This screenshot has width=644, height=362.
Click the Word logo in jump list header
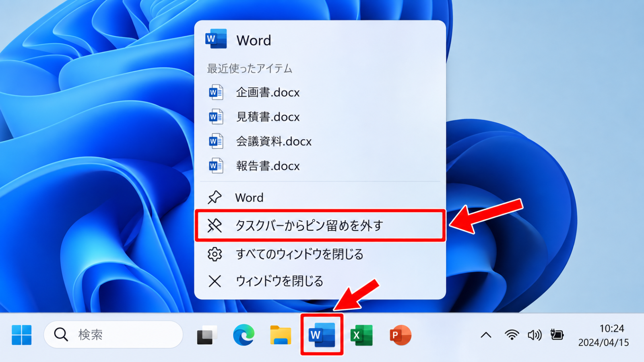coord(216,39)
